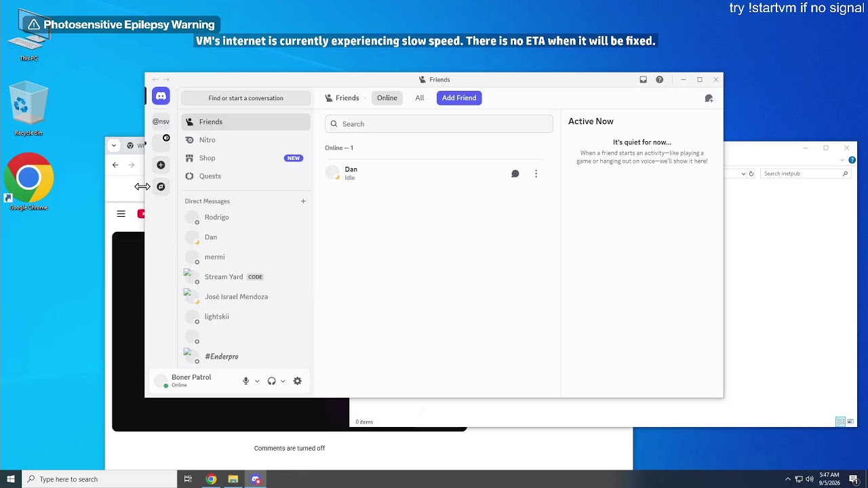Open the DM with #Enderpro

[x=245, y=357]
